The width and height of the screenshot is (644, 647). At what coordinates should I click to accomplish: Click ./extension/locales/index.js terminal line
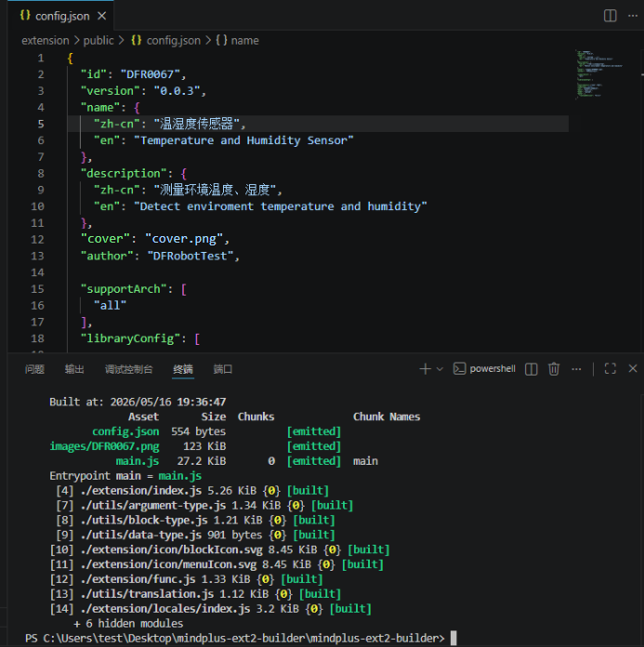click(210, 609)
